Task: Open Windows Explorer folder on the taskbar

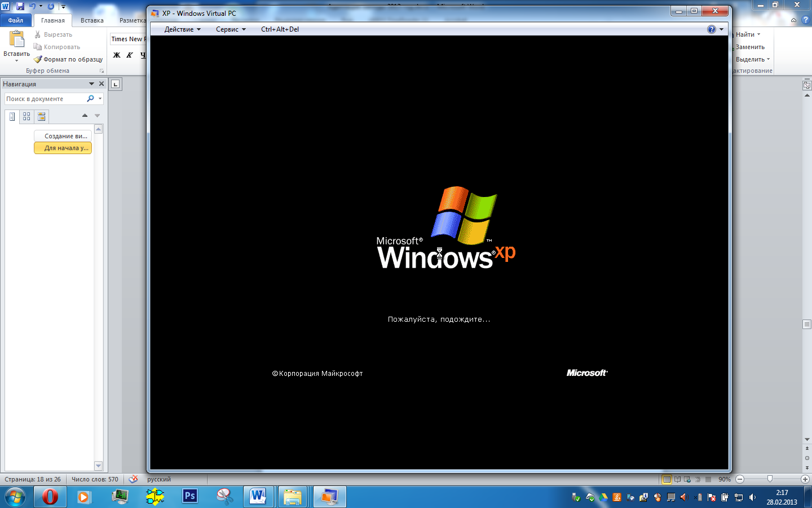Action: coord(293,497)
